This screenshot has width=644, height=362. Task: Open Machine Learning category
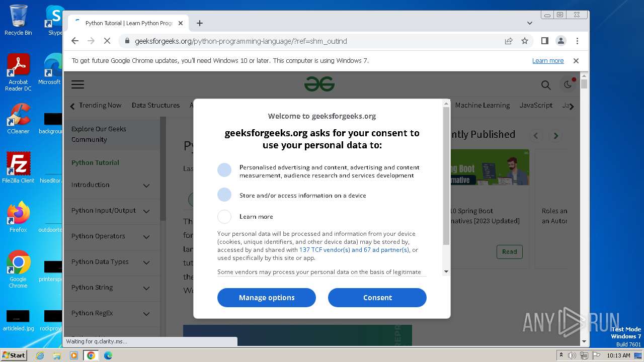(482, 106)
